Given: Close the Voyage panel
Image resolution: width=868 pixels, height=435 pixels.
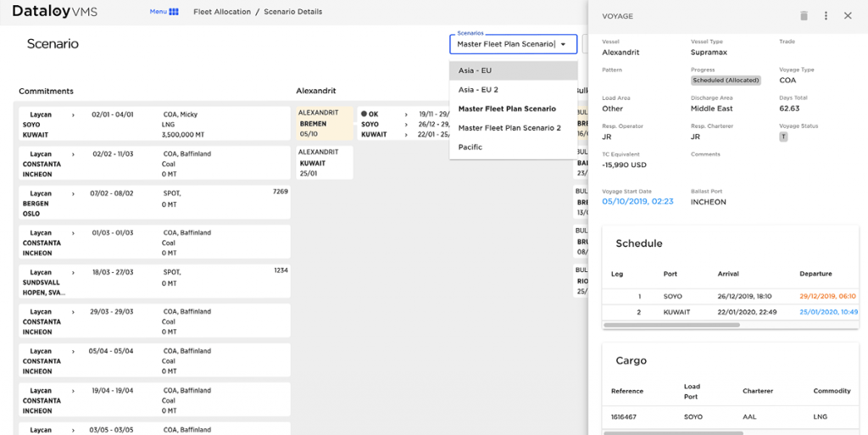Looking at the screenshot, I should [x=848, y=15].
